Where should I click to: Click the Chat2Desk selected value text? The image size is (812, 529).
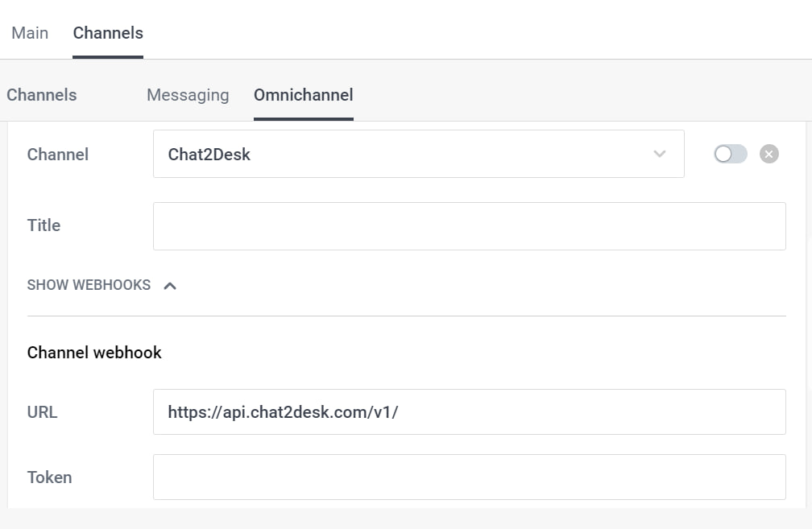209,155
